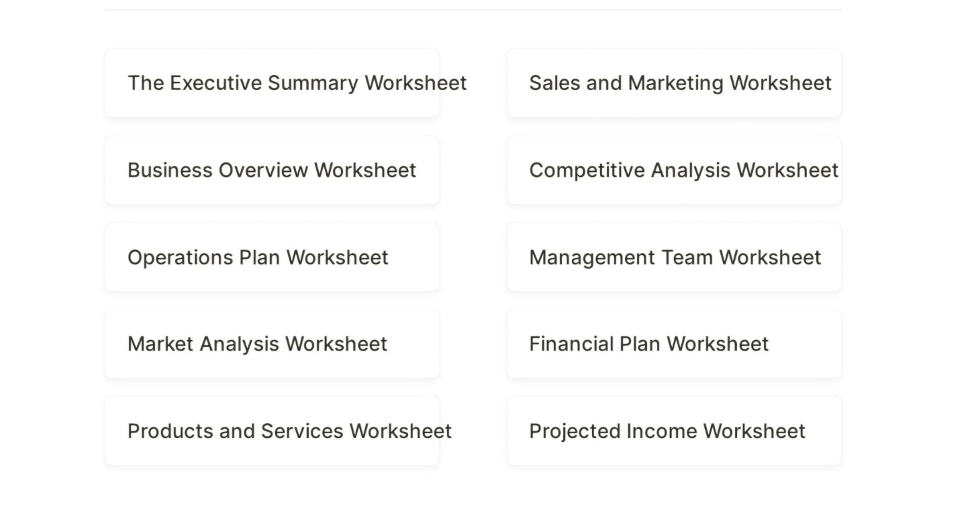The image size is (980, 505).
Task: Click the Products and Services Worksheet card
Action: [x=272, y=430]
